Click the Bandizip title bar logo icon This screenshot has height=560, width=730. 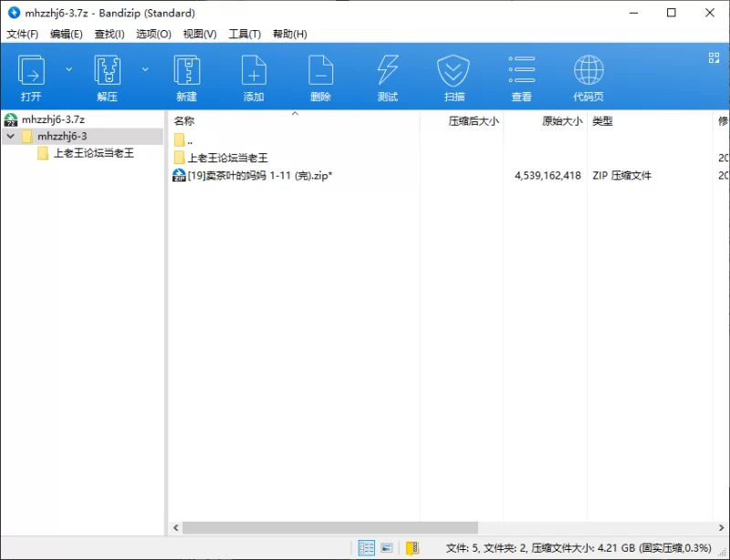click(14, 13)
